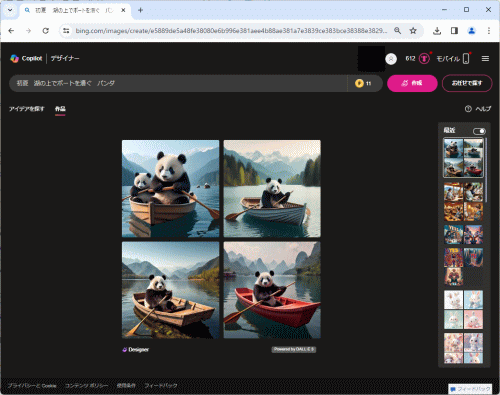The image size is (500, 395).
Task: Open the hamburger menu icon
Action: coord(485,59)
